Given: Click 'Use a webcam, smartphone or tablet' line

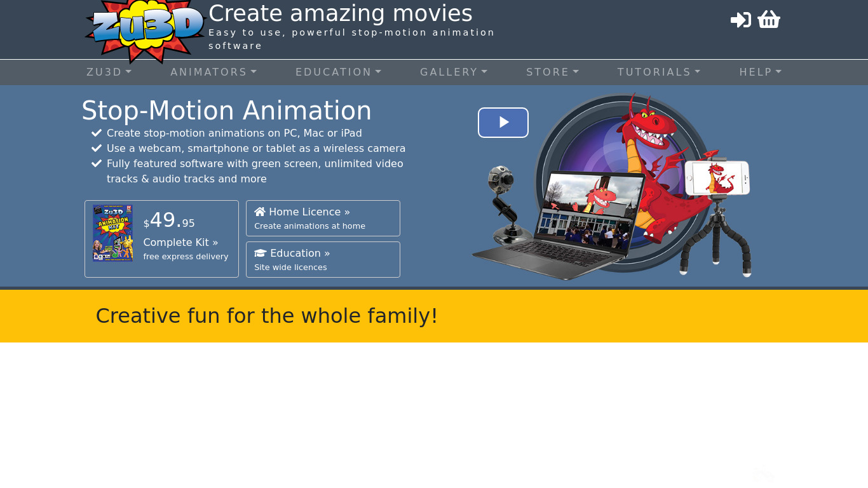Looking at the screenshot, I should click(256, 148).
